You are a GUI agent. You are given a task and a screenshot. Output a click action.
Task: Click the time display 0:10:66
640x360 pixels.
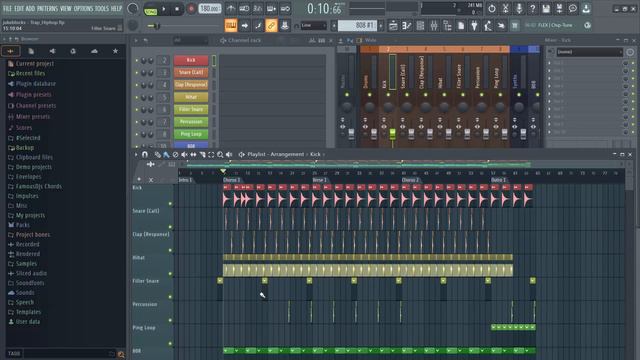tap(324, 9)
